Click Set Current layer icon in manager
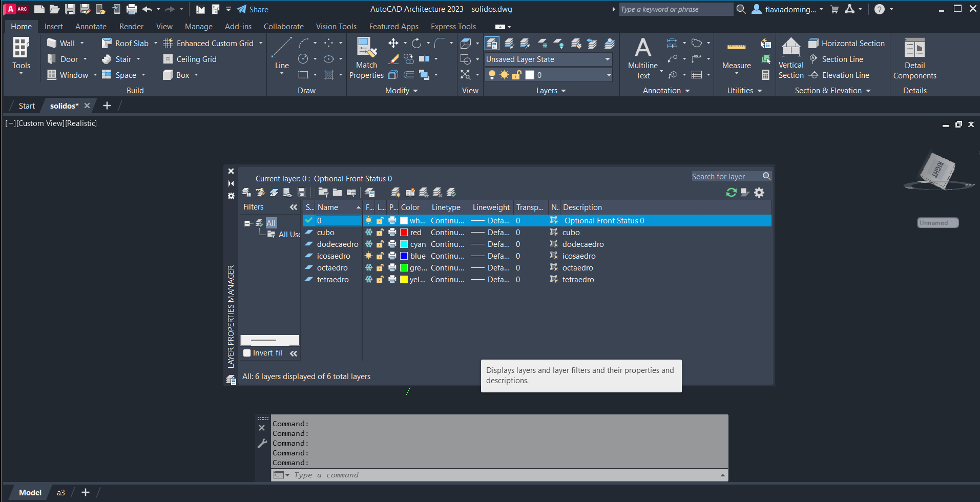 451,192
